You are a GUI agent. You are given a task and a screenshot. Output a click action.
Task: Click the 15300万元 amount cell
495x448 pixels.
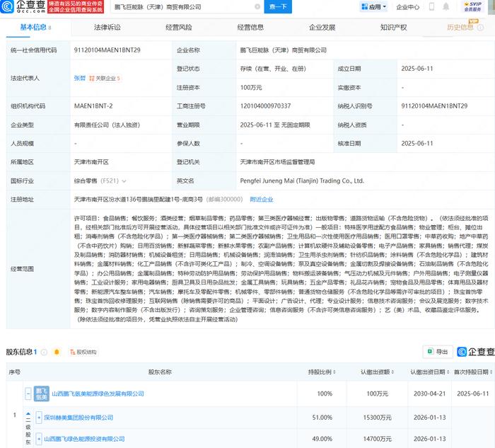click(x=377, y=418)
